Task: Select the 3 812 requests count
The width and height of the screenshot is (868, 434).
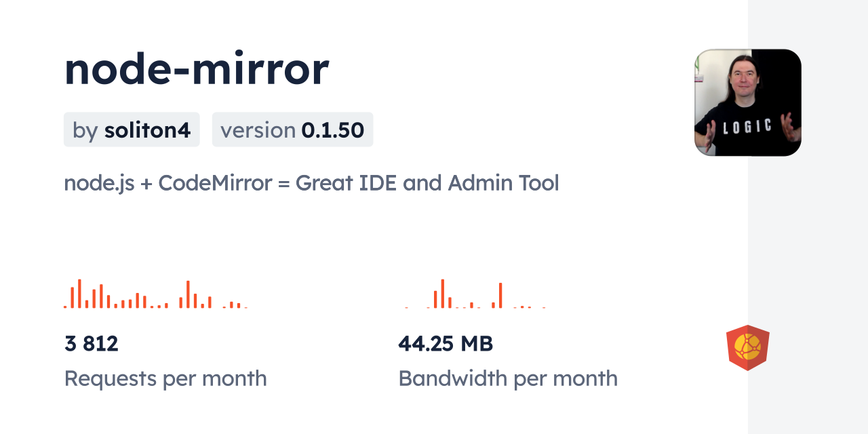Action: 92,344
